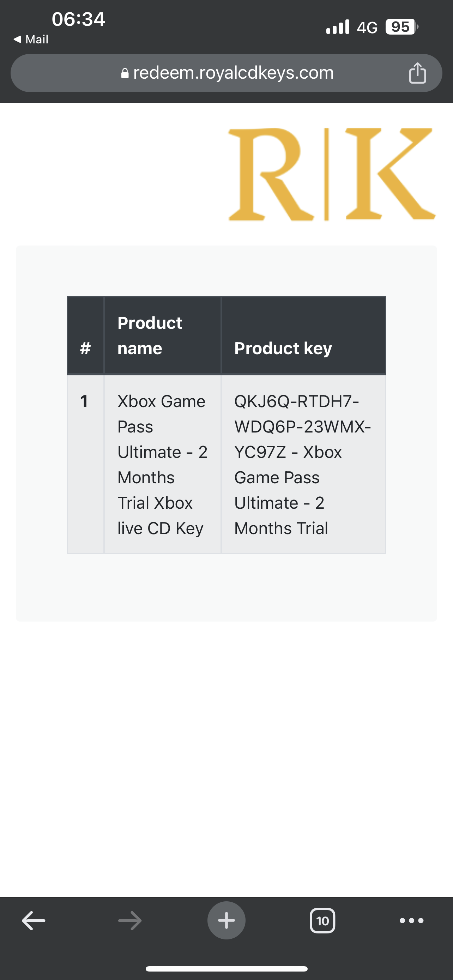Open the tab switcher showing 10
This screenshot has height=980, width=453.
point(322,921)
